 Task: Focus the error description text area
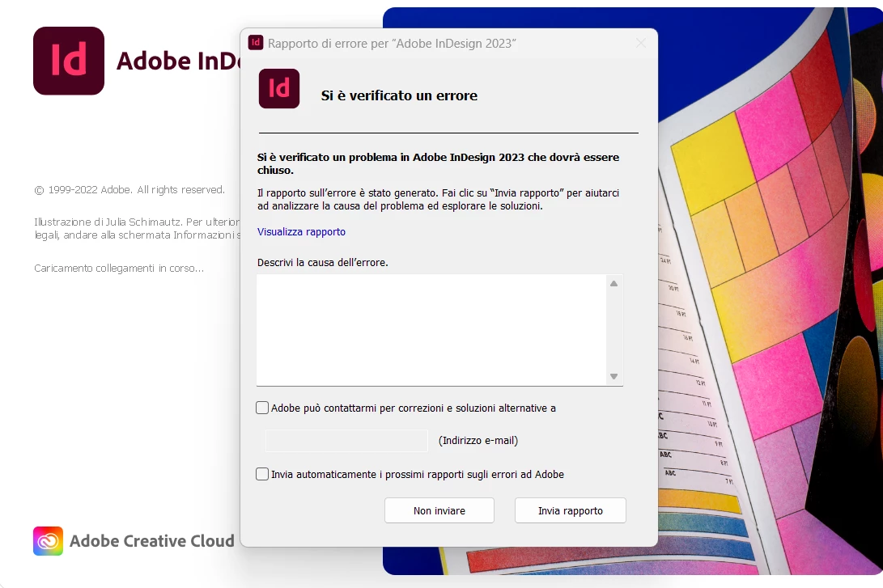[431, 330]
